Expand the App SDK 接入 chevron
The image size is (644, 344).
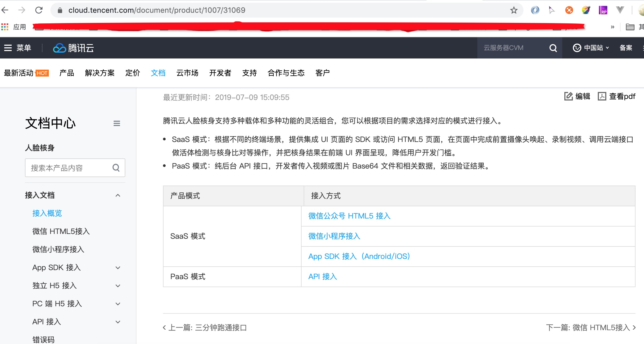(x=118, y=268)
